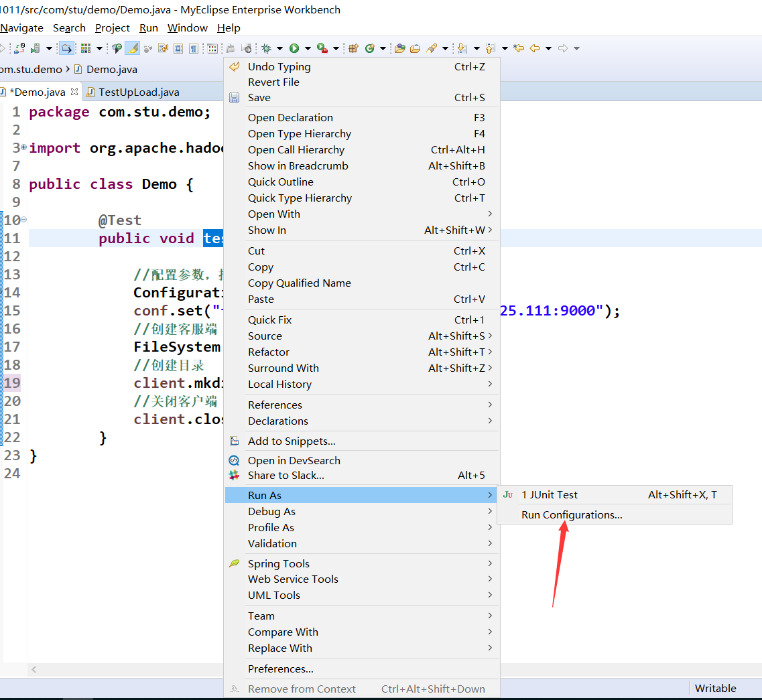The width and height of the screenshot is (762, 700).
Task: Open the Back history dropdown arrow
Action: 549,48
